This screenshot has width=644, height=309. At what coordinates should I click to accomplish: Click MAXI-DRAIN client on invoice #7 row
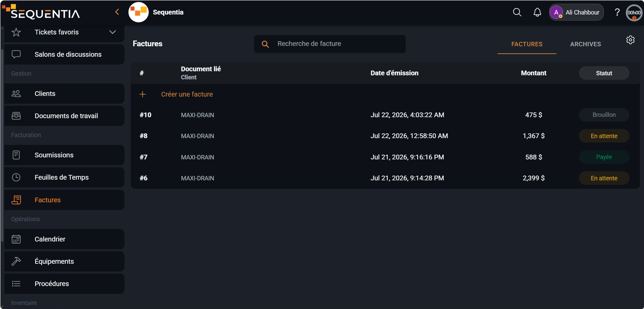(197, 157)
